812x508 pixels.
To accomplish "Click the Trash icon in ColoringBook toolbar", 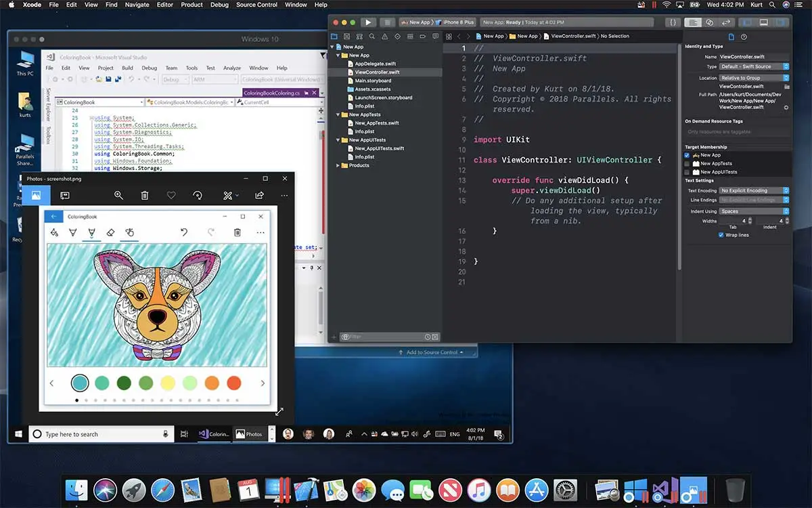I will coord(238,232).
